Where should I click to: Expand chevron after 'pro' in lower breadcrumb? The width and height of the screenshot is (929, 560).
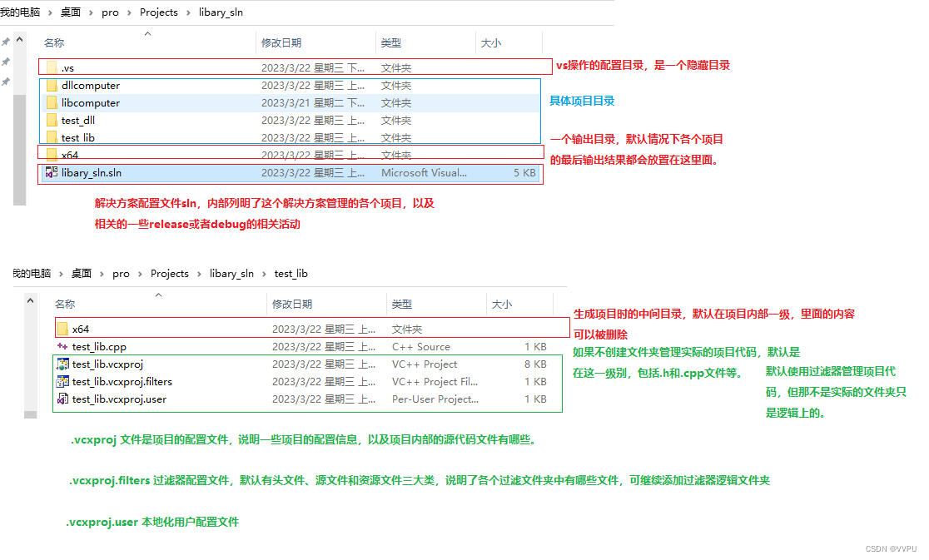pos(140,274)
